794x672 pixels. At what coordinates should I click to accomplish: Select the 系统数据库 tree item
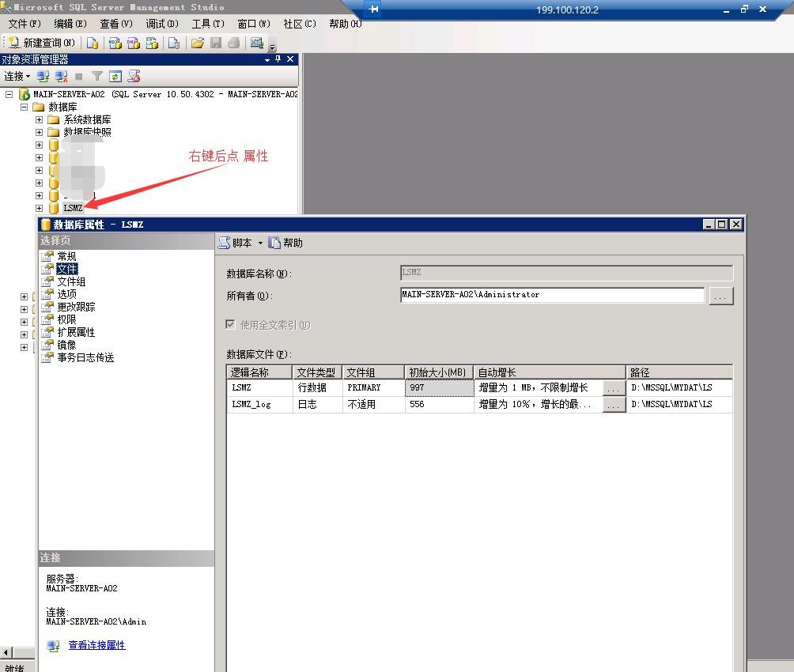pyautogui.click(x=87, y=119)
